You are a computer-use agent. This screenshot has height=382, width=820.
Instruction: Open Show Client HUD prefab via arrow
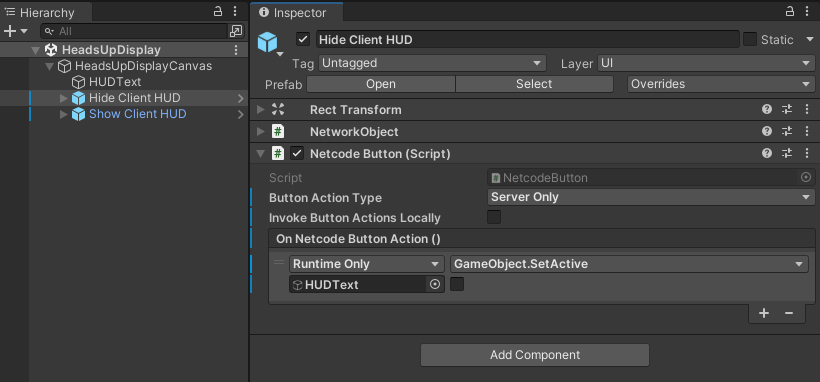pos(241,114)
